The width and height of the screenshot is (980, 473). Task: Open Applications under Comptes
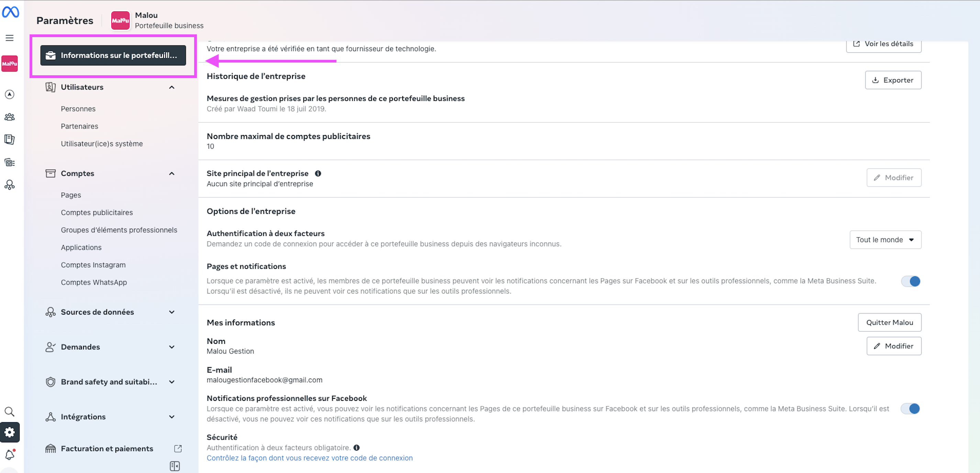pyautogui.click(x=81, y=247)
